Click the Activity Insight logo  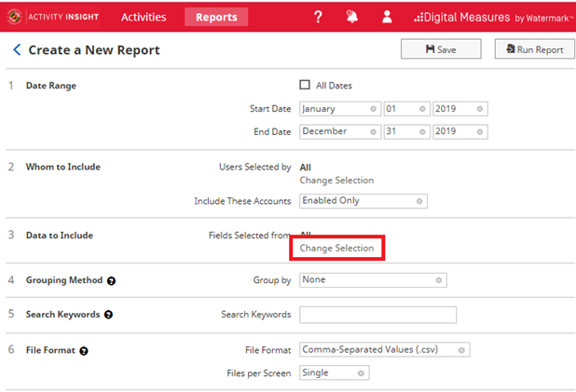pos(54,17)
